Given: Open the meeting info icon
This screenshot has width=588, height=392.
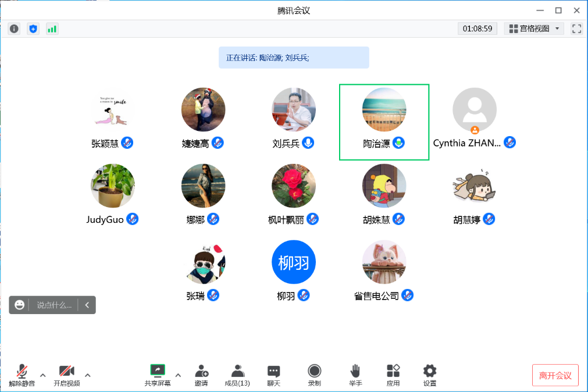Looking at the screenshot, I should coord(15,29).
